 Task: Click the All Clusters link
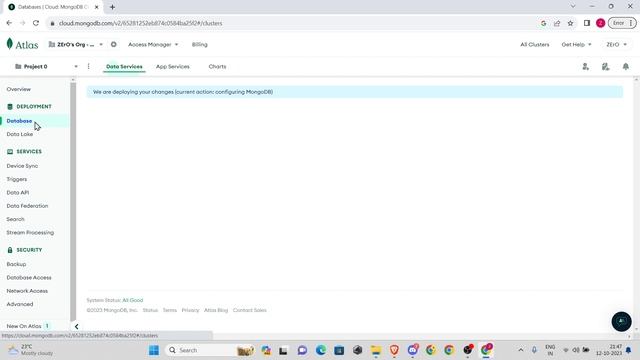coord(535,44)
